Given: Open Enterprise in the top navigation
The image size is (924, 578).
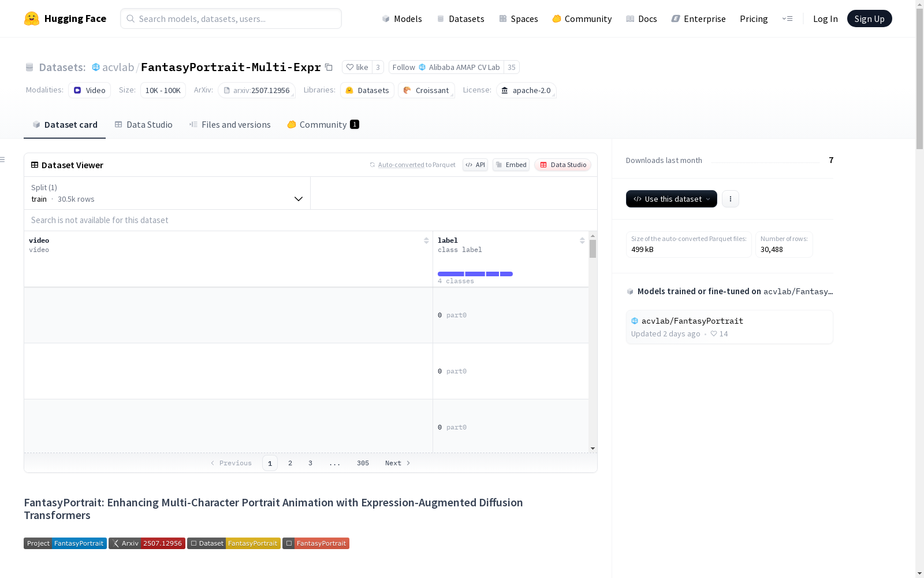Looking at the screenshot, I should [x=699, y=18].
